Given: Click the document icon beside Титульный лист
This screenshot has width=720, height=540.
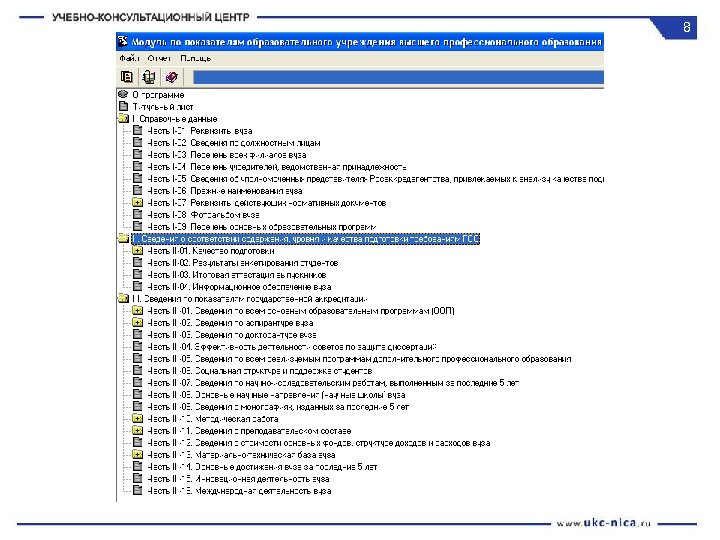Looking at the screenshot, I should [x=123, y=106].
